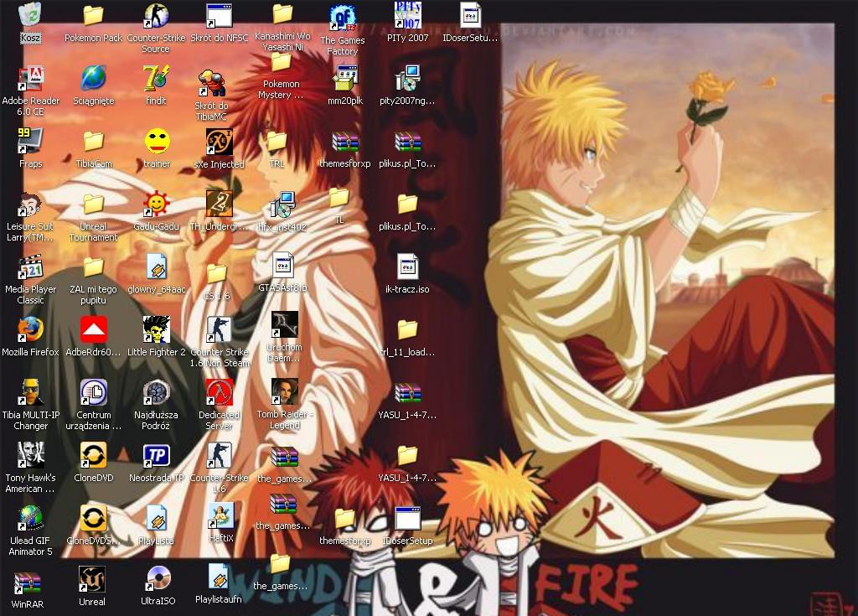
Task: Select the Skrót do NFSC shortcut
Action: tap(219, 15)
